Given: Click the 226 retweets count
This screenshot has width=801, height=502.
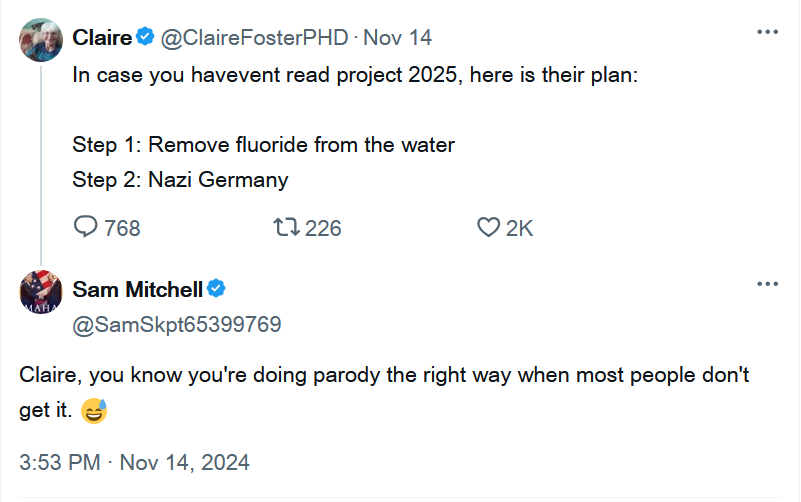Looking at the screenshot, I should [323, 228].
